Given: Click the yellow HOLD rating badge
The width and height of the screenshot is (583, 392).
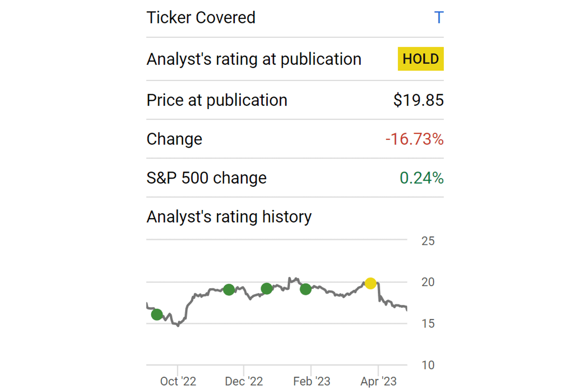Looking at the screenshot, I should 421,59.
